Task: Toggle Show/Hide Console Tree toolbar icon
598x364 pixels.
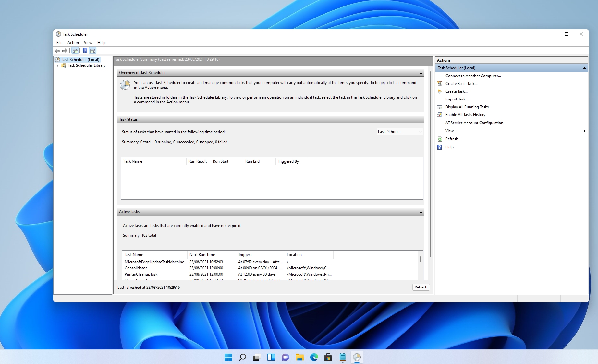Action: (75, 51)
